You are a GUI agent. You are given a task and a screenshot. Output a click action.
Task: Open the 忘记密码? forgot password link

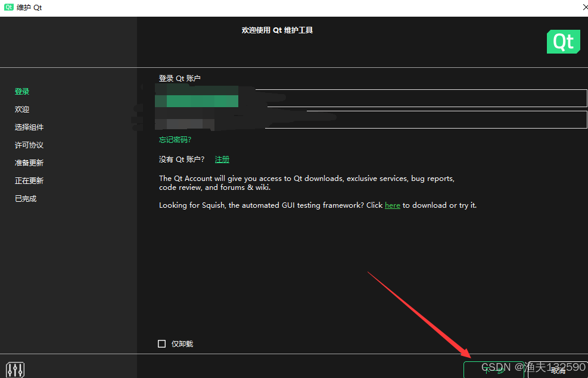pyautogui.click(x=175, y=140)
